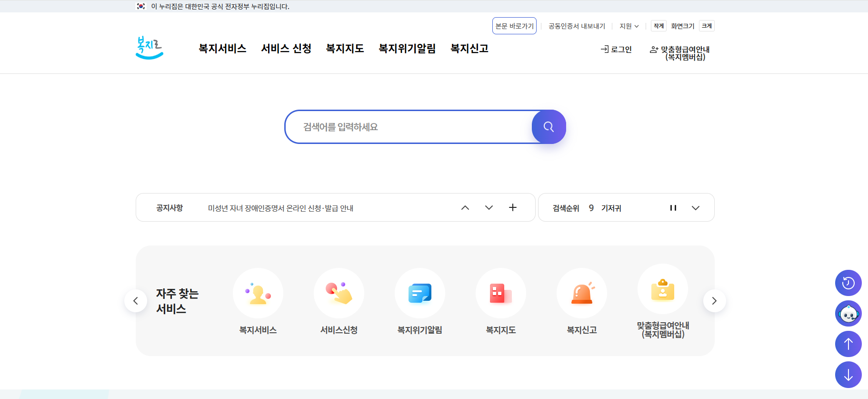Open the 지원 dropdown

pyautogui.click(x=629, y=26)
